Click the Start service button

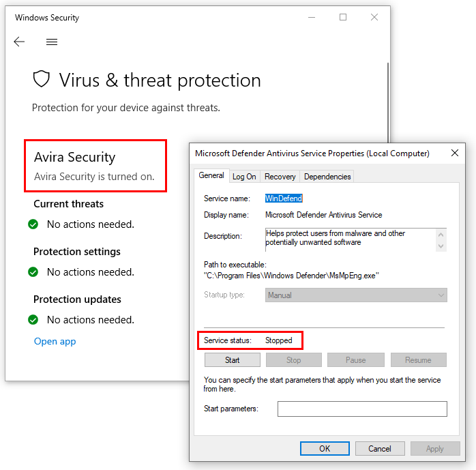pos(233,359)
